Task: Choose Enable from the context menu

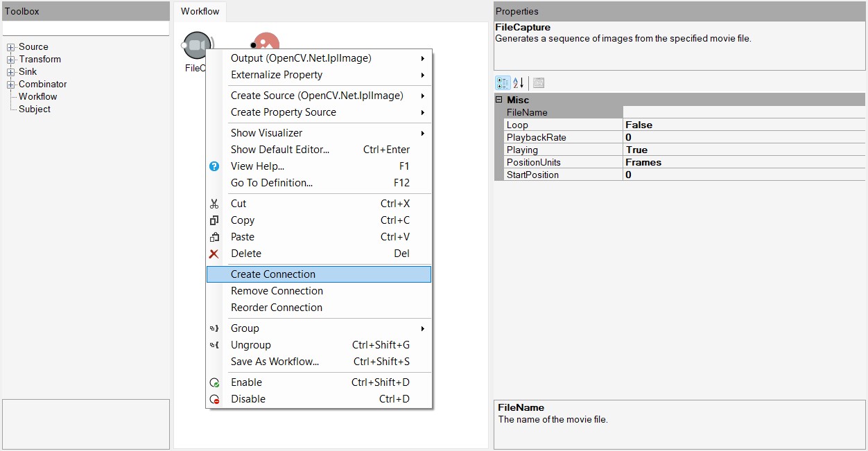Action: 319,382
